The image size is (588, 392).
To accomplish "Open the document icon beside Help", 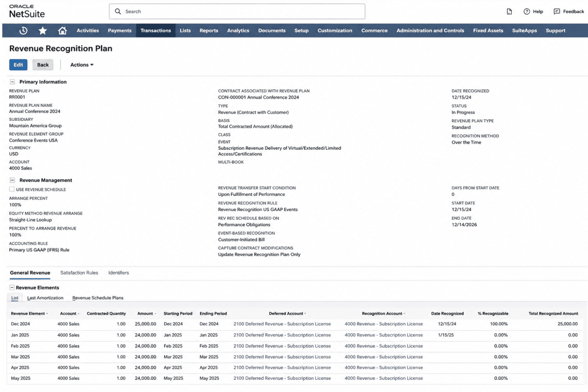I will coord(509,12).
